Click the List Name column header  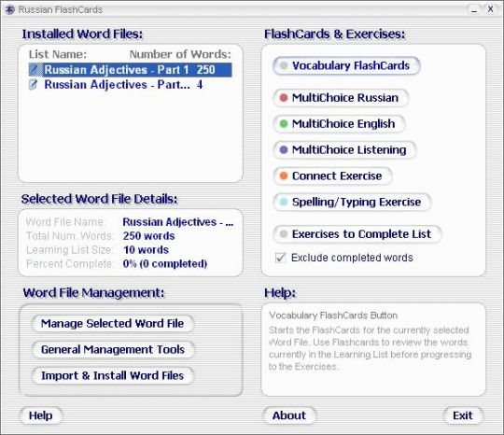point(58,54)
